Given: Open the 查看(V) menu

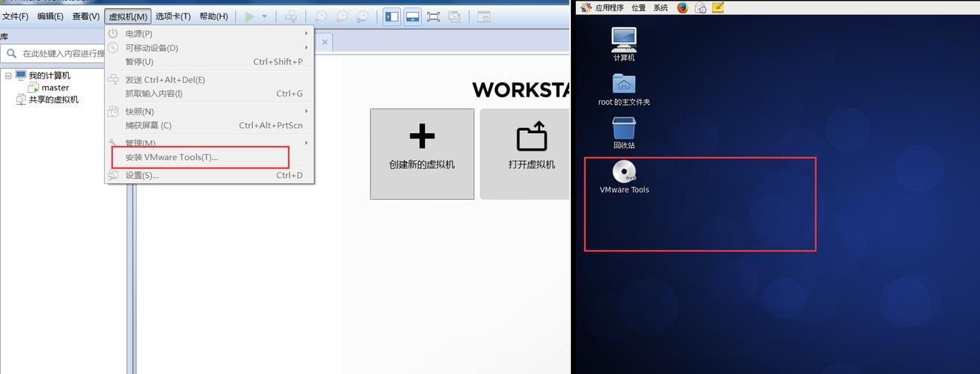Looking at the screenshot, I should pyautogui.click(x=86, y=16).
